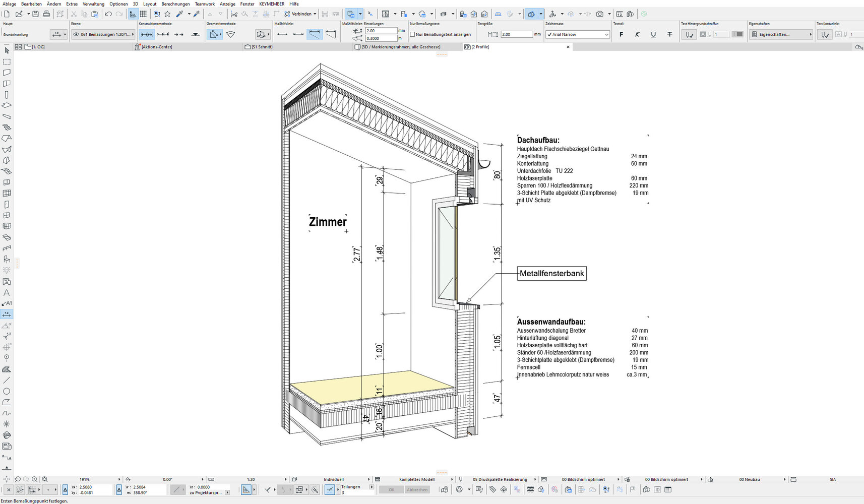Open the 1:20 scale popup
The height and width of the screenshot is (504, 864).
[251, 479]
